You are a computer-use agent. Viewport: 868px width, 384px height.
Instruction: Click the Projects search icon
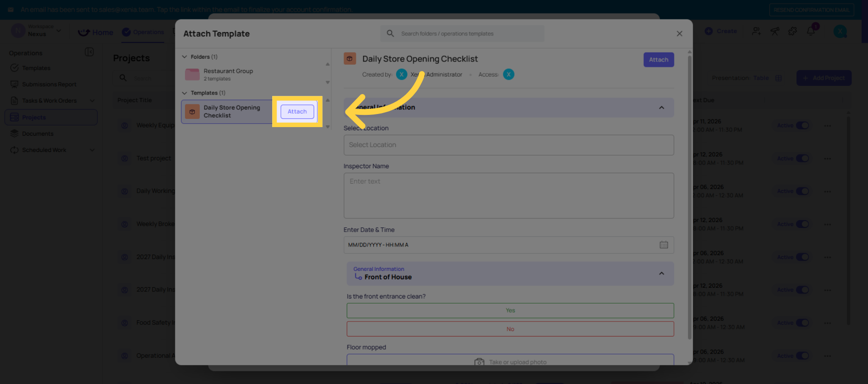point(123,78)
